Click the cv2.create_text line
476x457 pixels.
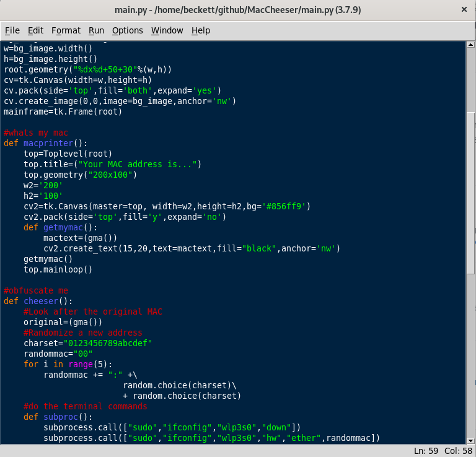tap(192, 249)
